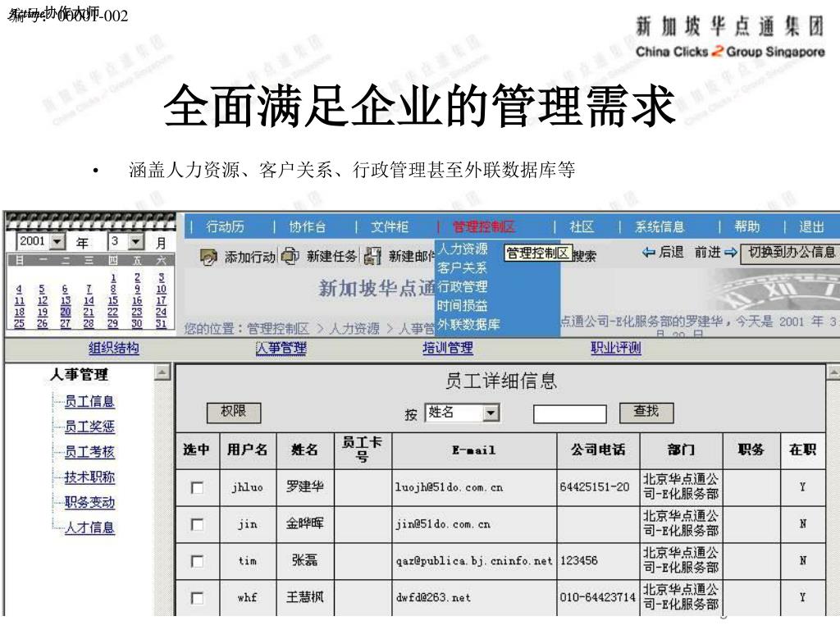Open the 系统信息 menu
Viewport: 840px width, 630px height.
point(660,227)
